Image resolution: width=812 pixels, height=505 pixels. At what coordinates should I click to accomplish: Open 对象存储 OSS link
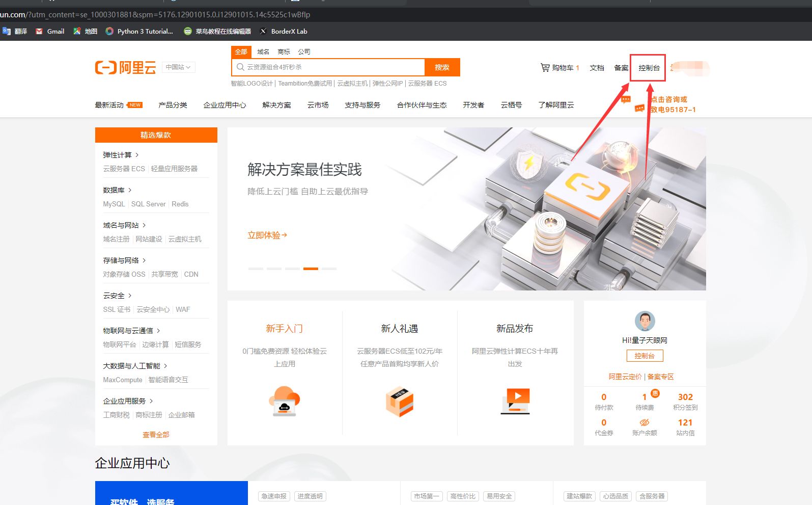click(x=124, y=274)
